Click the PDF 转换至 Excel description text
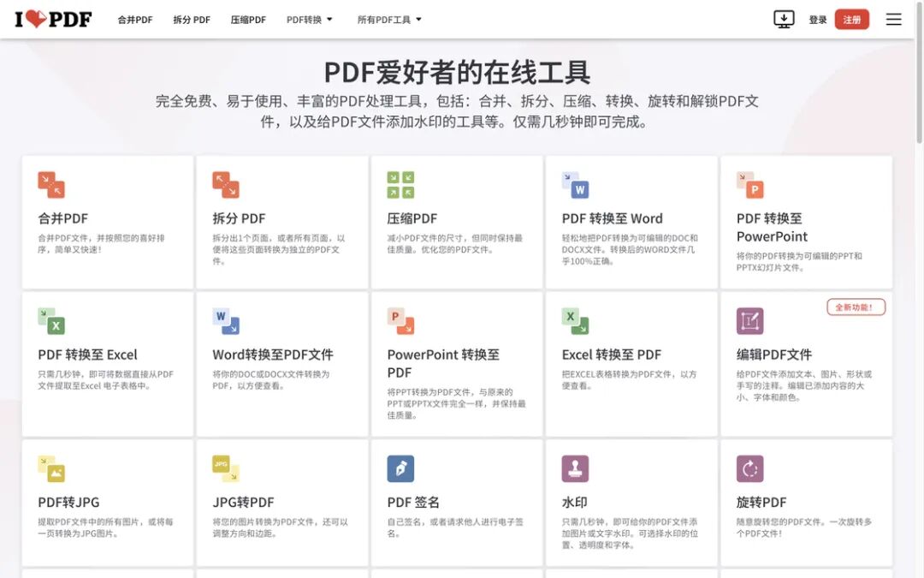 (x=106, y=380)
